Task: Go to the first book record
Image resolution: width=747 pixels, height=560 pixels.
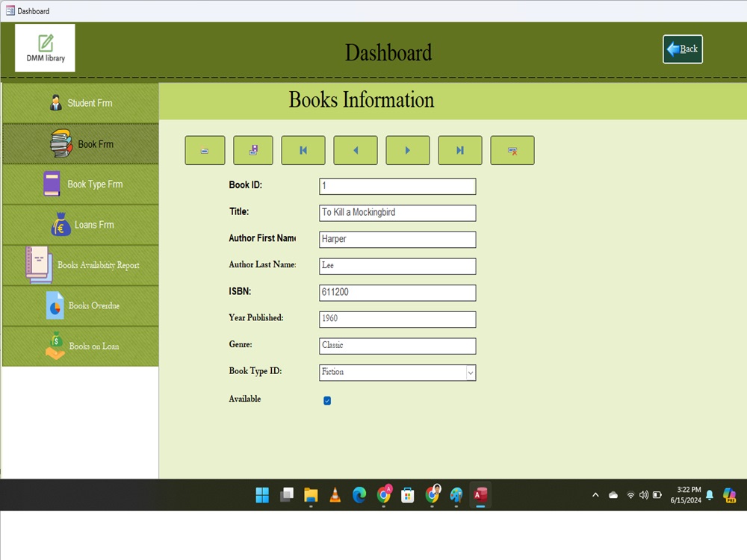Action: point(303,151)
